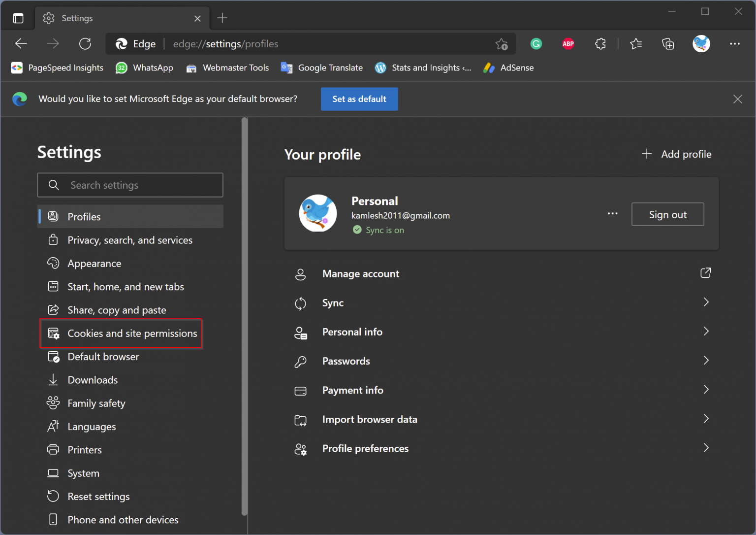Sign out of the Personal profile
Viewport: 756px width, 535px height.
[667, 214]
